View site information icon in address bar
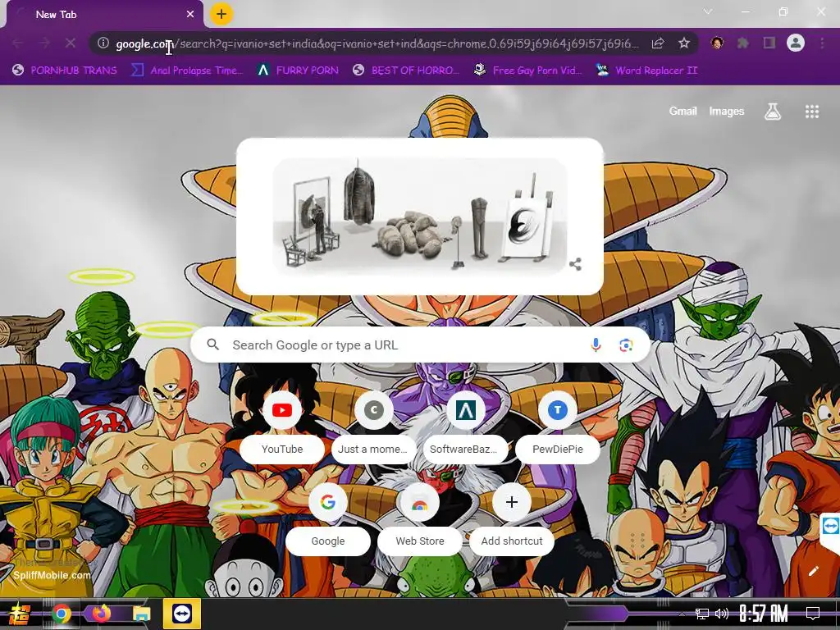840x630 pixels. pyautogui.click(x=103, y=43)
